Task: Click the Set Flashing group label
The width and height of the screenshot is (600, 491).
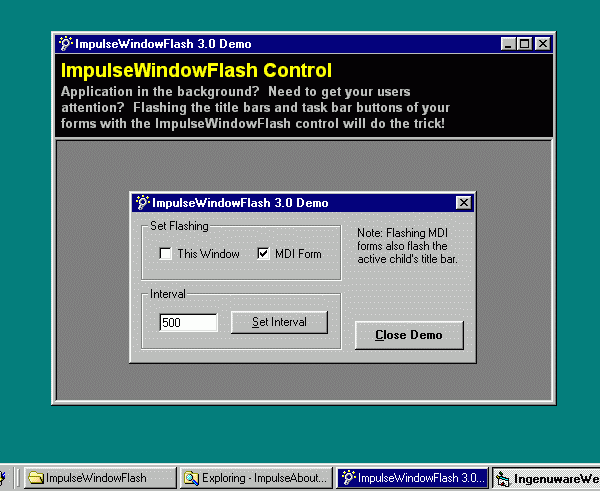Action: click(179, 226)
